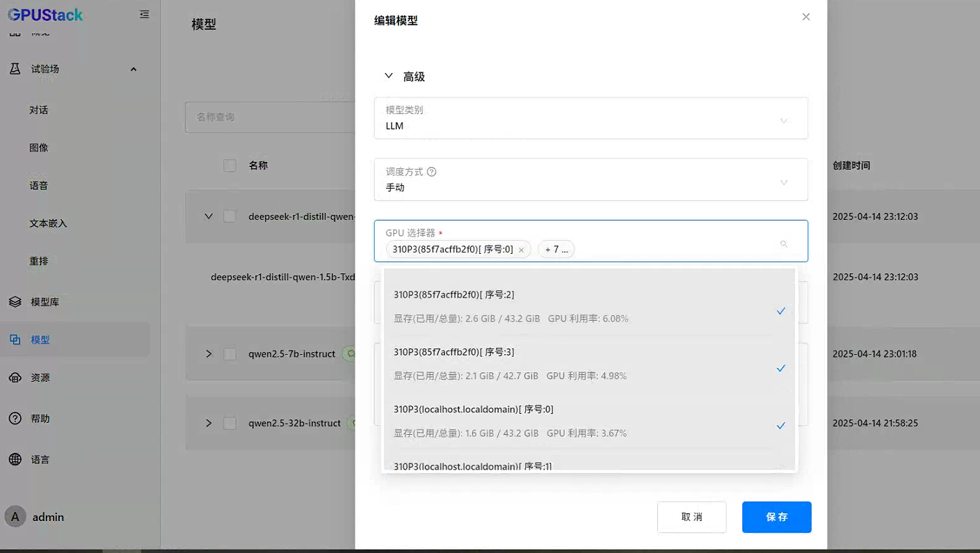Click the admin avatar icon
Viewport: 980px width, 553px height.
[15, 517]
